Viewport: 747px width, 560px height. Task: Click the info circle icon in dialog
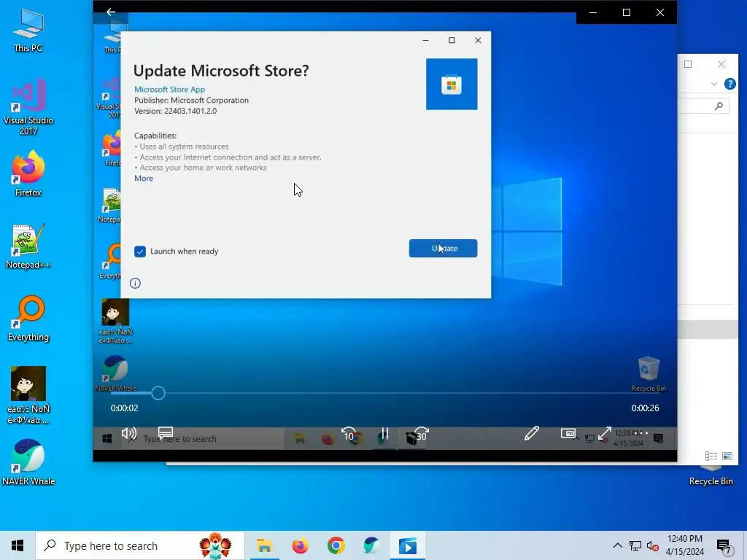pos(135,284)
